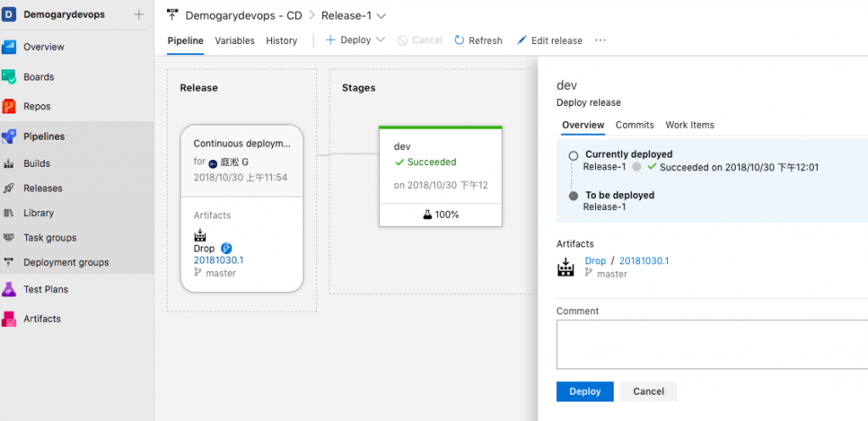Open the Repos sidebar icon
This screenshot has height=421, width=868.
coord(8,106)
